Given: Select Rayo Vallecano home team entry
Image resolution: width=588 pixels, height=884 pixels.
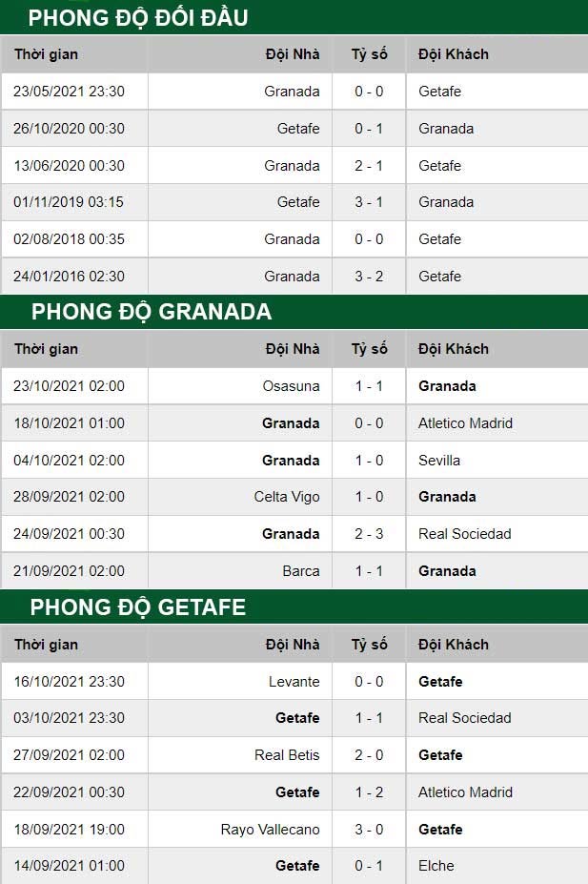Looking at the screenshot, I should (x=271, y=830).
